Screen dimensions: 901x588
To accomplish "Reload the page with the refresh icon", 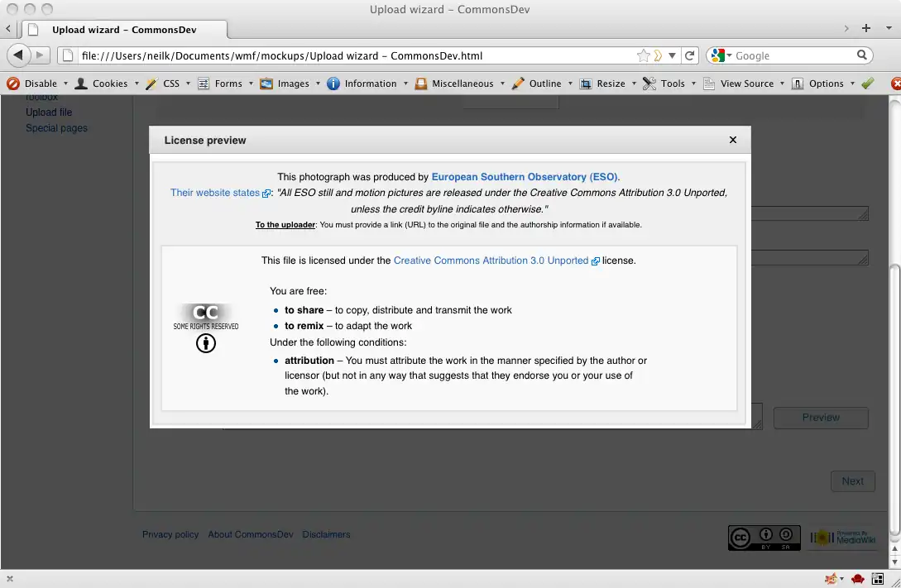I will click(690, 55).
